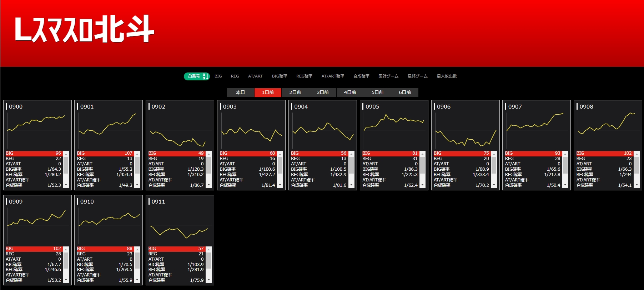
Task: Click scroll-up arrow in machine 0910 data
Action: (137, 249)
